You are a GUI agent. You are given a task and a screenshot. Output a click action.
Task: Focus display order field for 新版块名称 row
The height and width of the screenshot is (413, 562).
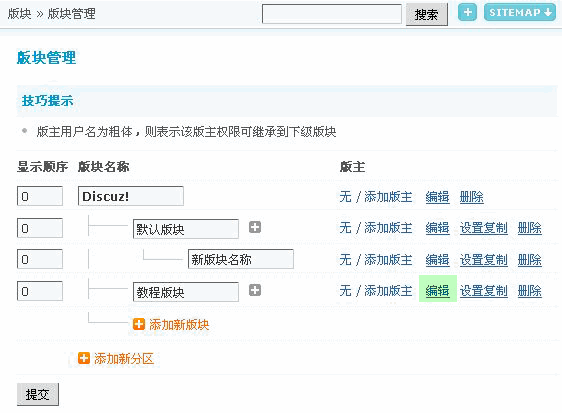point(40,259)
